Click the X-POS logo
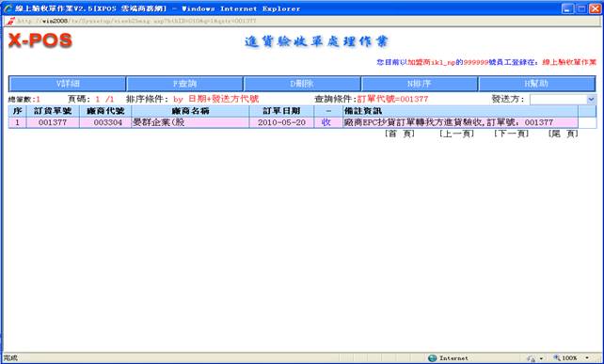Viewport: 604px width, 364px height. 40,40
